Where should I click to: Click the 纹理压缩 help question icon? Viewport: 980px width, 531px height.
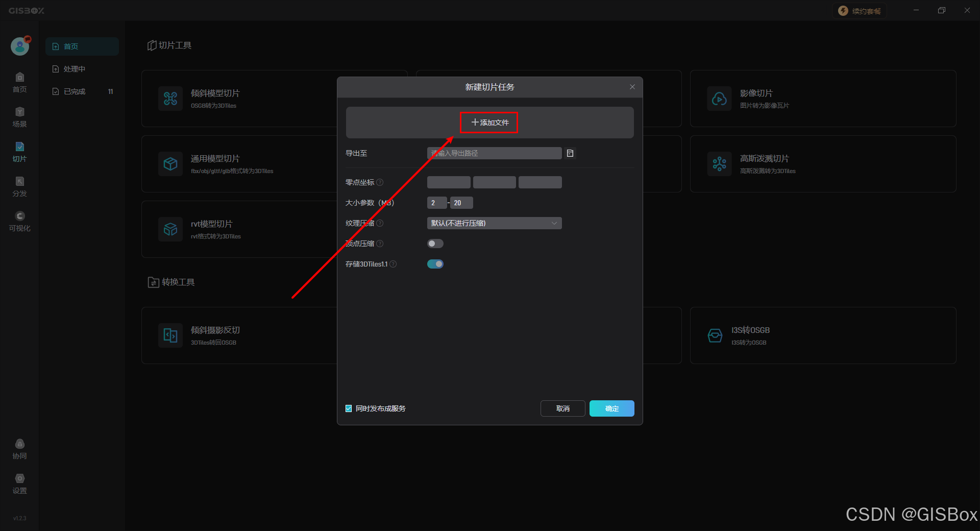380,223
